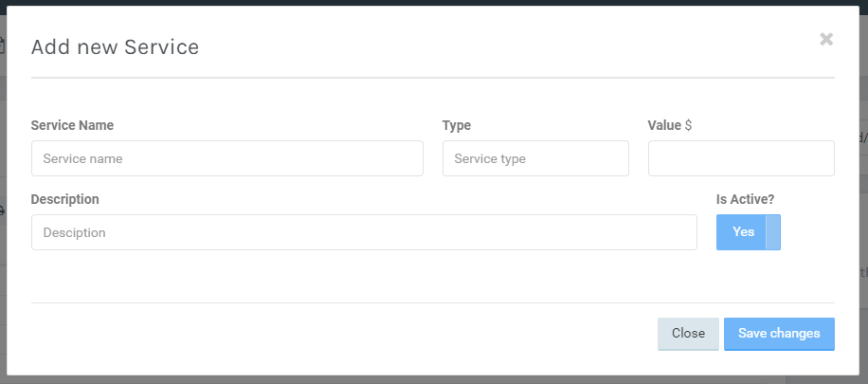Image resolution: width=868 pixels, height=384 pixels.
Task: Click the 'Service name' placeholder text
Action: coord(82,159)
